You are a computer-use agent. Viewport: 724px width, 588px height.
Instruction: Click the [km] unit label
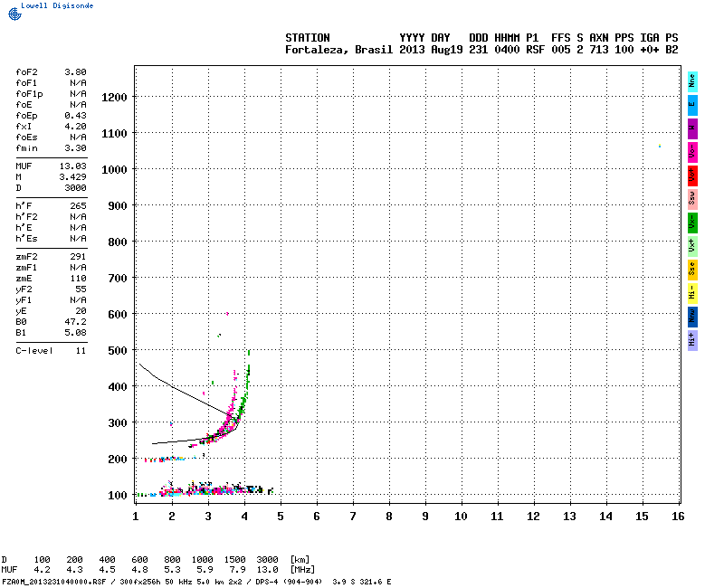[300, 560]
